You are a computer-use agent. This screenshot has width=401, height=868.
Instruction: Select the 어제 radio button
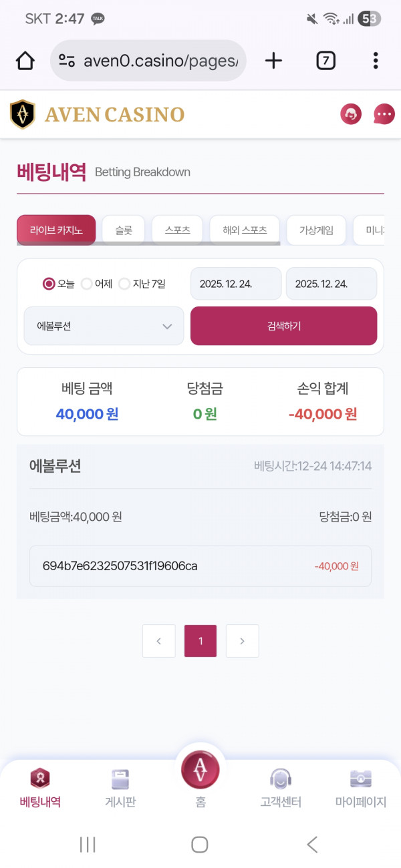87,283
